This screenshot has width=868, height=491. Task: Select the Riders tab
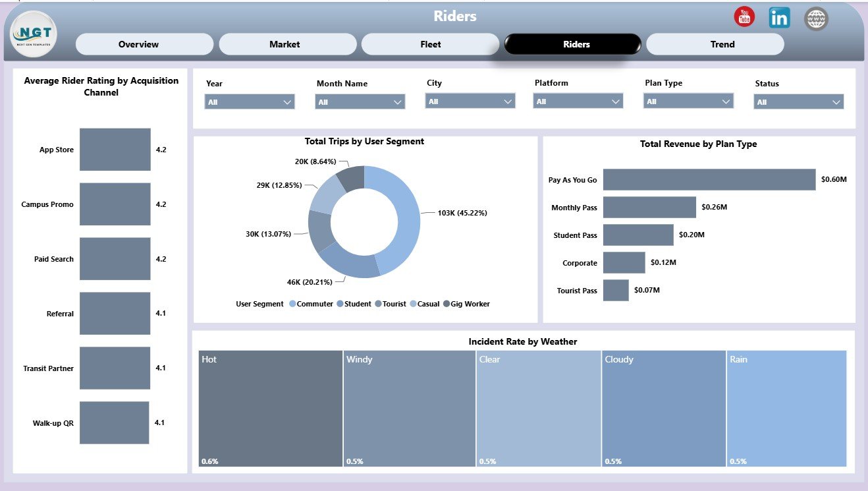pos(573,44)
